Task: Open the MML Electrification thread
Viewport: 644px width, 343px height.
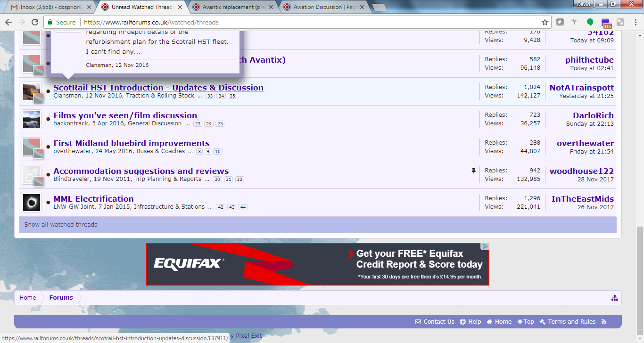Action: [x=93, y=199]
